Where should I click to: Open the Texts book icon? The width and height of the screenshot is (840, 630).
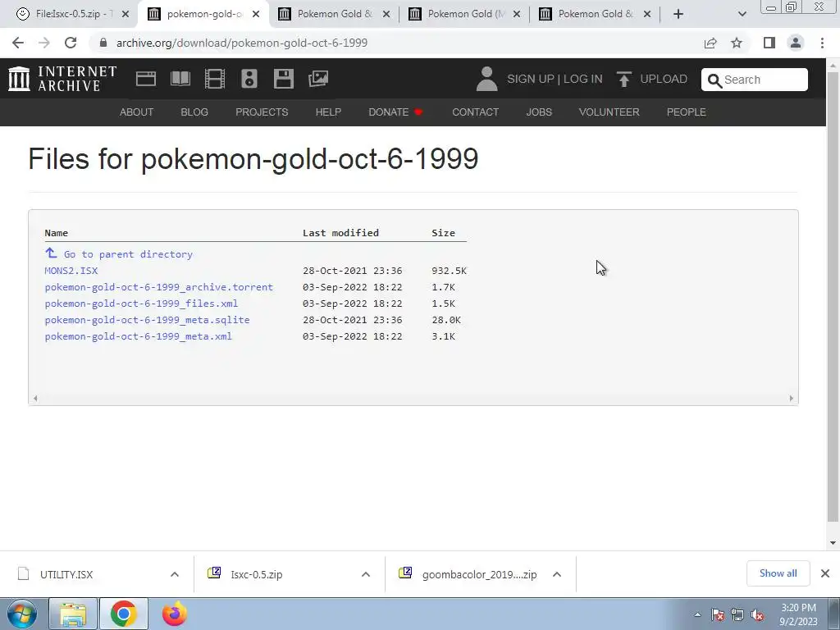[x=180, y=79]
